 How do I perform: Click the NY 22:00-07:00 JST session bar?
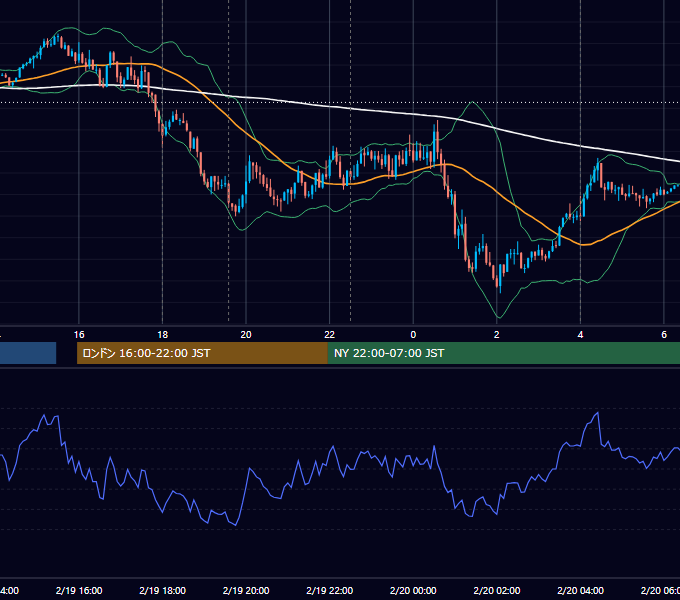[x=503, y=353]
